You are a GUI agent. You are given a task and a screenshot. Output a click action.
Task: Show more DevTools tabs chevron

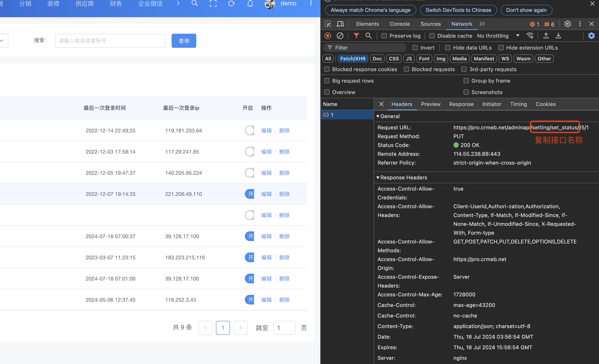coord(482,24)
